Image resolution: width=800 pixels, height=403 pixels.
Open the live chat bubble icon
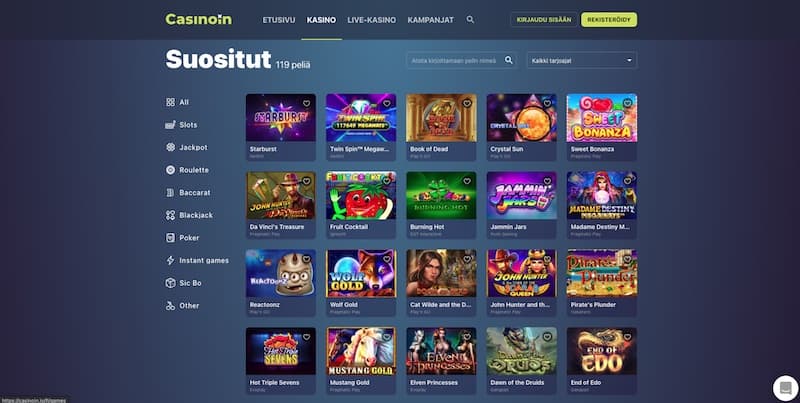(x=786, y=388)
